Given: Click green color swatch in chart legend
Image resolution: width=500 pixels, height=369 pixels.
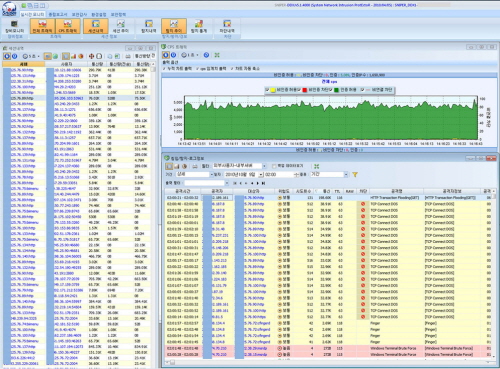Looking at the screenshot, I should click(x=336, y=90).
